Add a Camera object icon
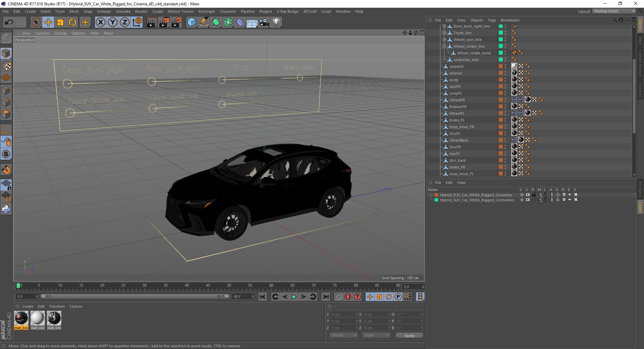The height and width of the screenshot is (349, 644). coord(264,22)
